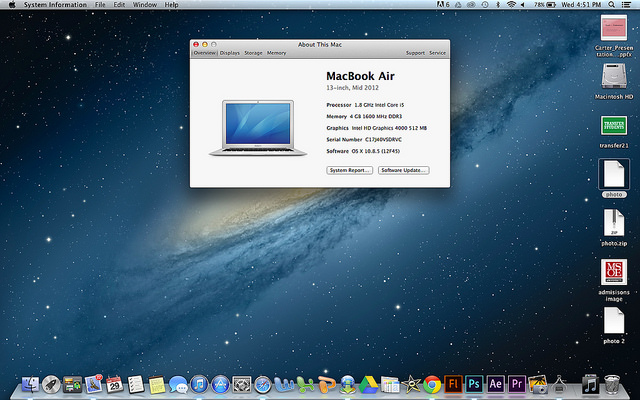
Task: Open Mission Control in the Dock
Action: click(x=72, y=384)
